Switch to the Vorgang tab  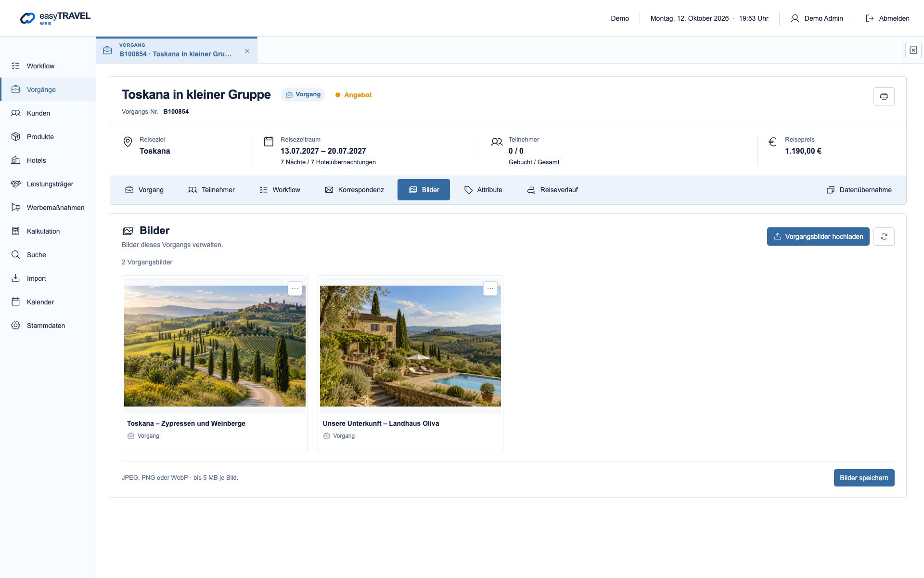(x=144, y=190)
